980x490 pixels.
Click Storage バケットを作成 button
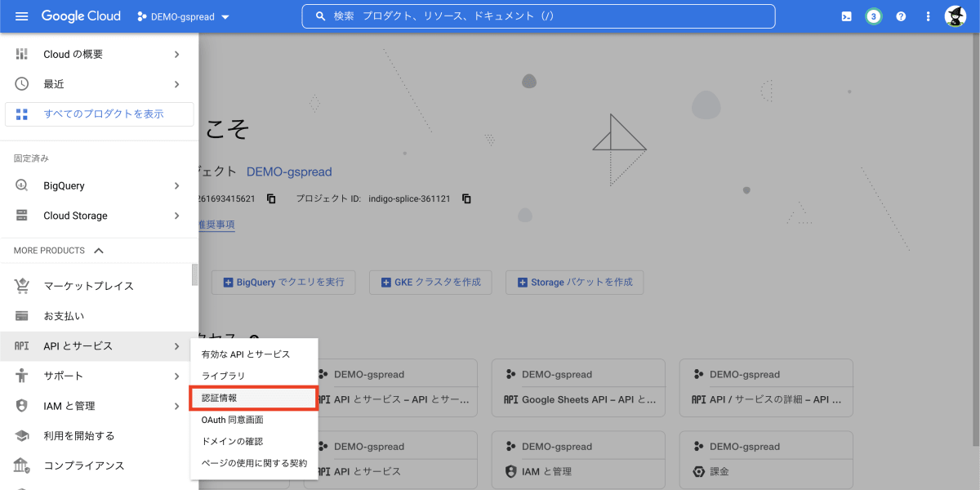pos(575,282)
